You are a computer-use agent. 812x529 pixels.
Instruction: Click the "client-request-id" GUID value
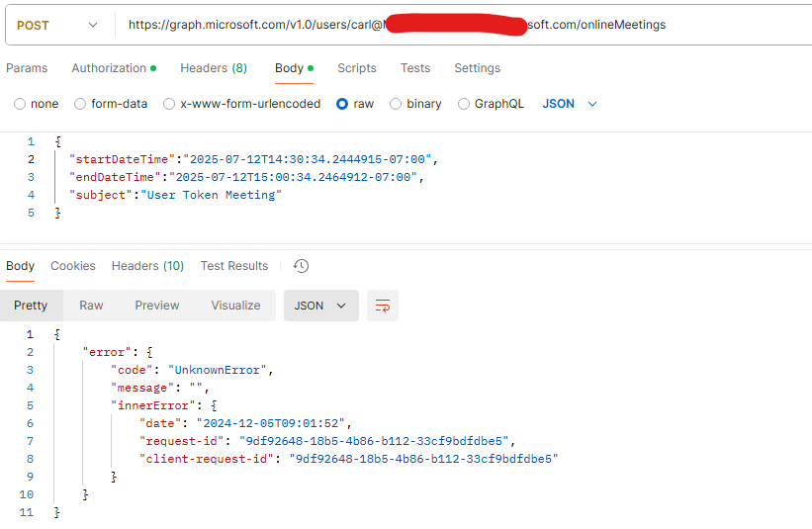[x=423, y=459]
